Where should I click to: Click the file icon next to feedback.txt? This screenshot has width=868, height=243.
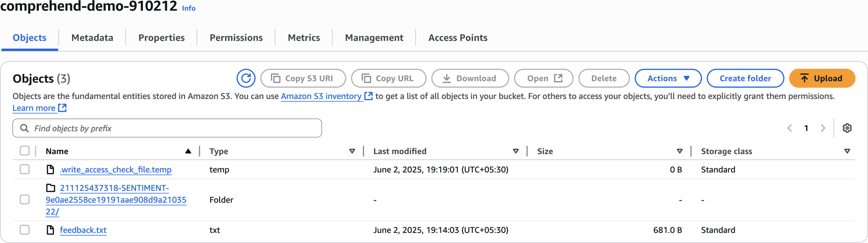point(50,230)
